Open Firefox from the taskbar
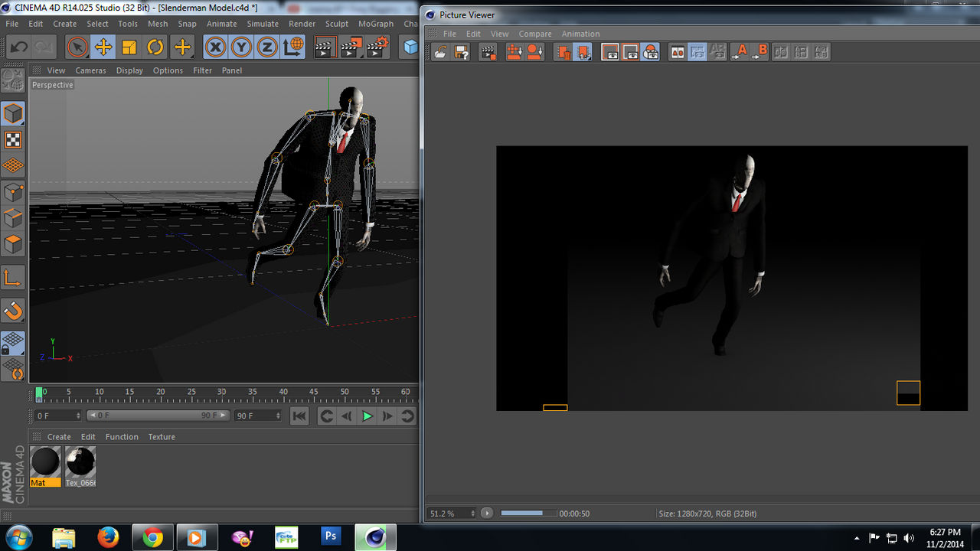The image size is (980, 551). point(109,538)
